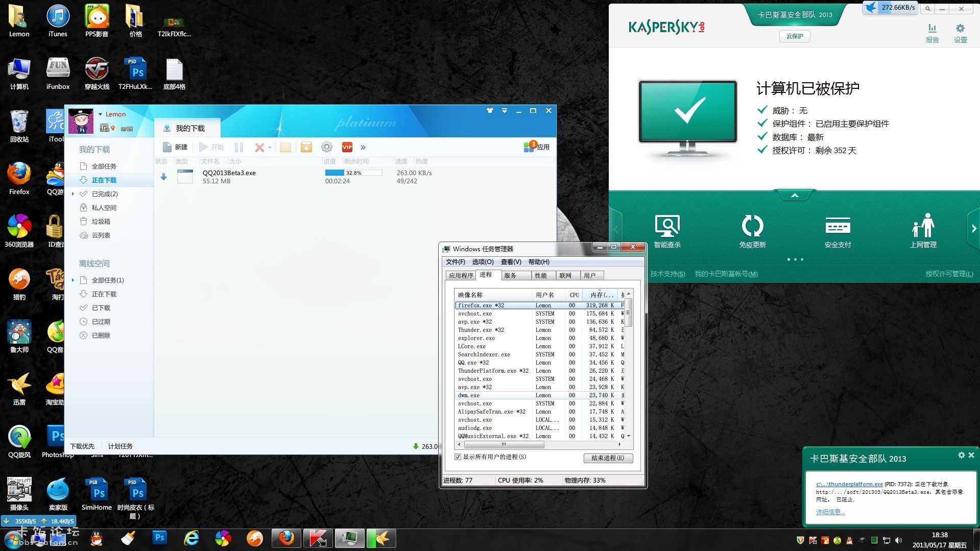Sort by 内存 column header in Task Manager
980x551 pixels.
(x=600, y=295)
